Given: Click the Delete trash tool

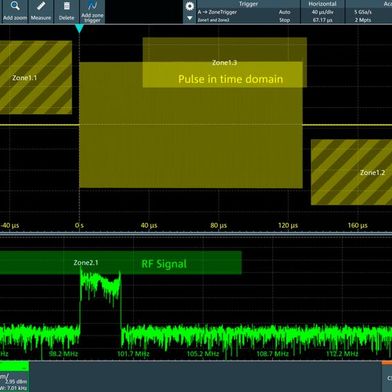Looking at the screenshot, I should 66,11.
